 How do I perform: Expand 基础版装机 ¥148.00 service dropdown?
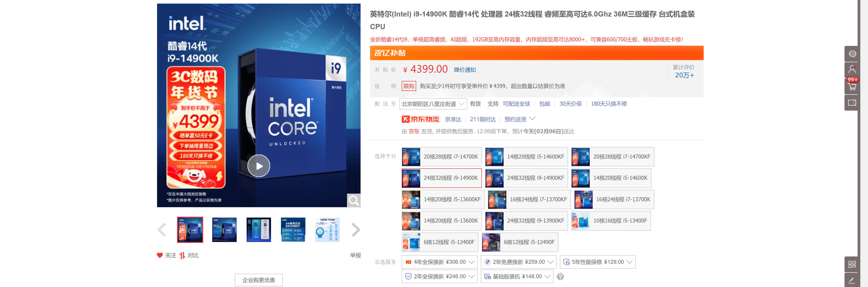point(517,277)
